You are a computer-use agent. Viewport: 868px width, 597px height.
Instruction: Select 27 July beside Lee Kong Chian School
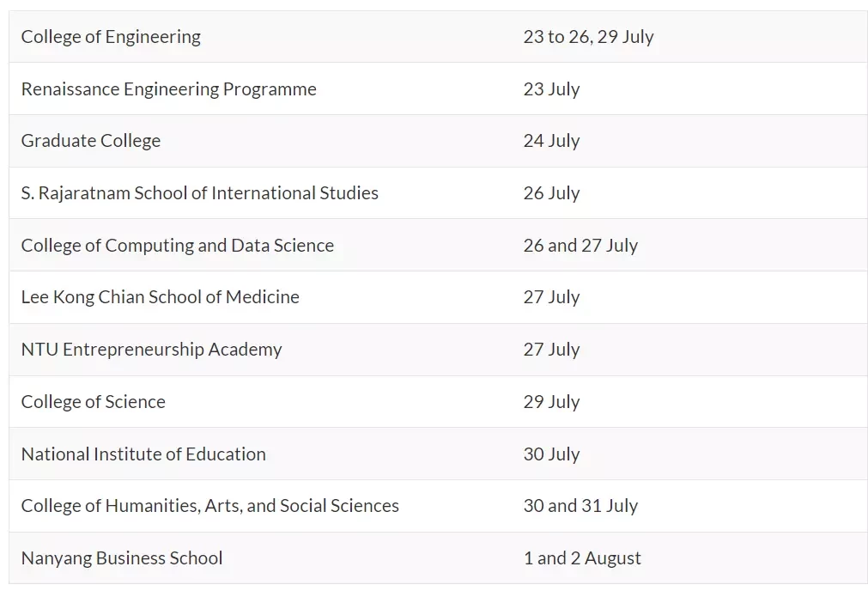pyautogui.click(x=551, y=297)
